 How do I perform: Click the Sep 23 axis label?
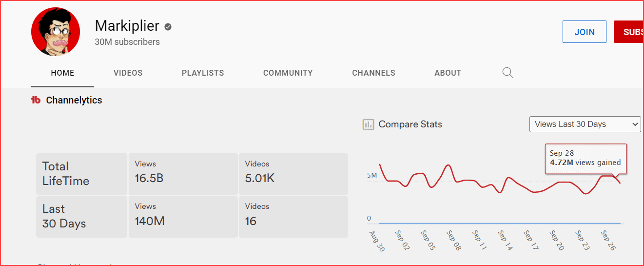point(583,241)
